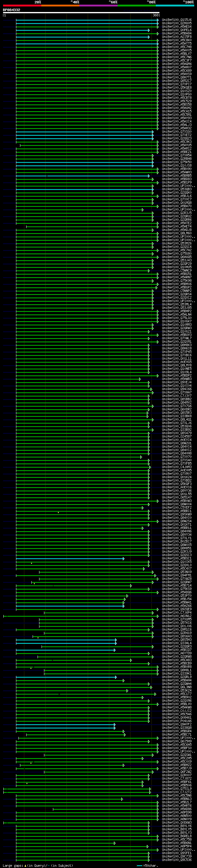
Task: Click the red 20% identity legend segment
Action: tap(22, 6)
